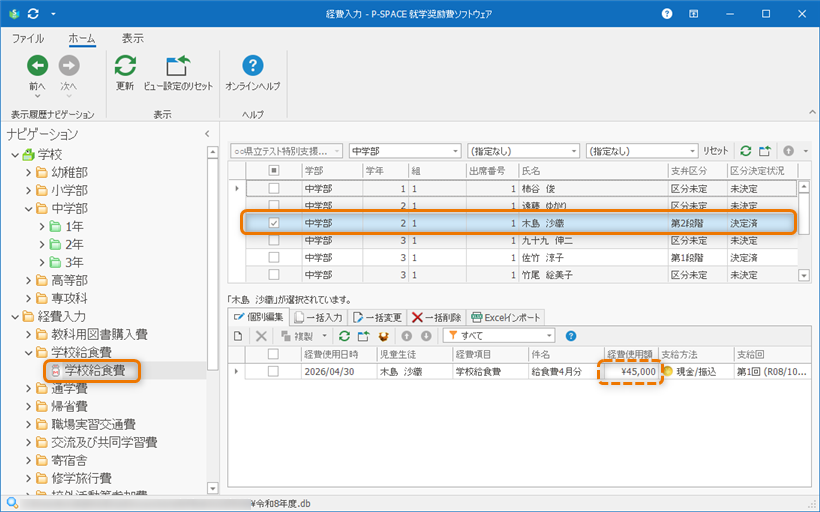Uncheck the checkbox for 木島 沙織 row
Image resolution: width=820 pixels, height=512 pixels.
coord(273,223)
